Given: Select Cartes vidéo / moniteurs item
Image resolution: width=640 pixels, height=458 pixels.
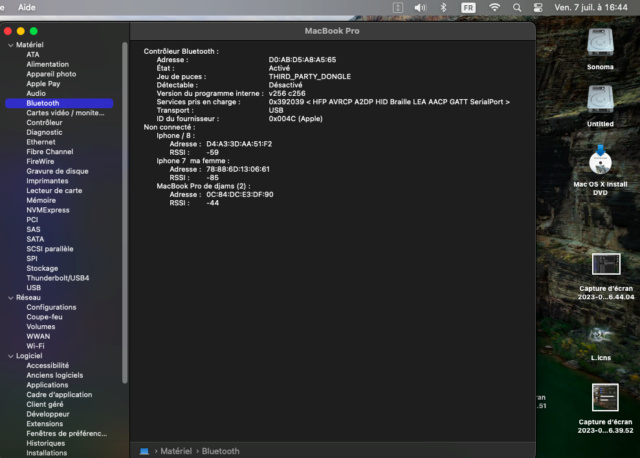Looking at the screenshot, I should tap(65, 113).
